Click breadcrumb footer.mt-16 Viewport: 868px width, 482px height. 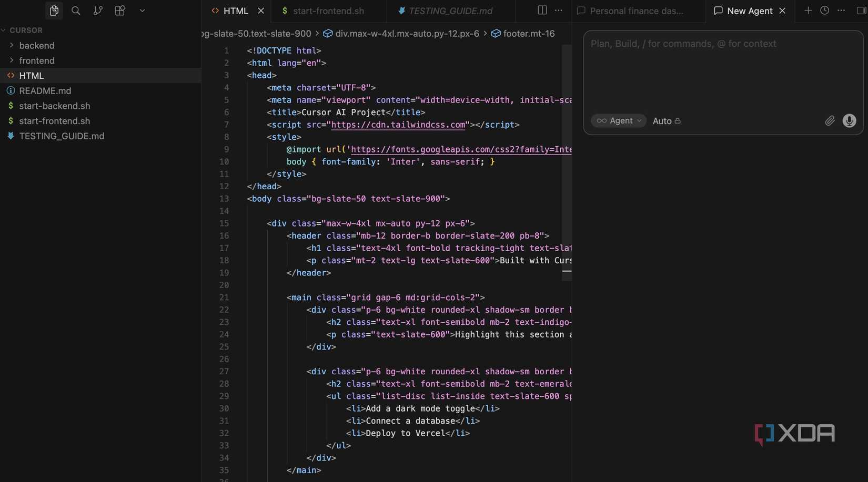click(x=523, y=34)
